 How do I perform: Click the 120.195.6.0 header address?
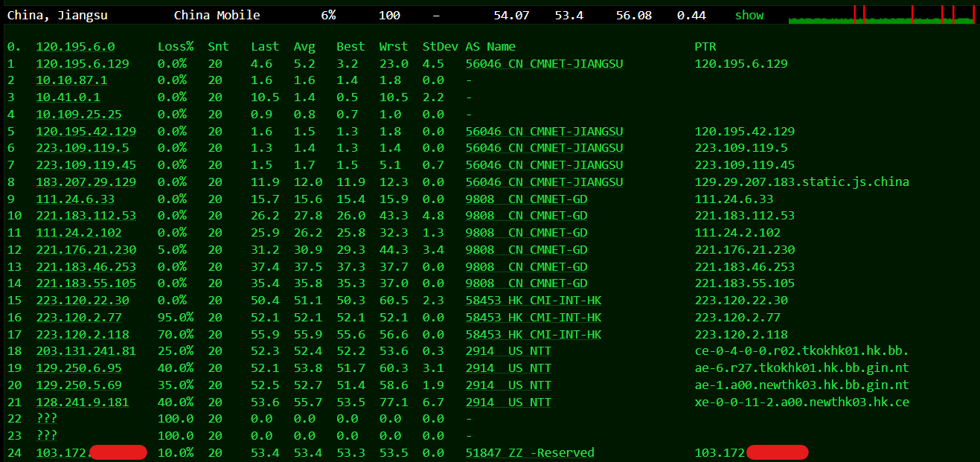[75, 47]
